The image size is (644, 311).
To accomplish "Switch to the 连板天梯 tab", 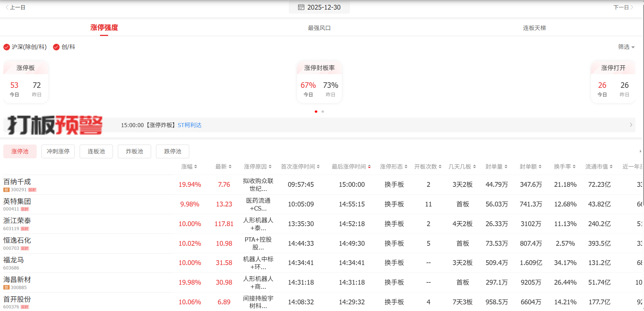I will click(534, 28).
